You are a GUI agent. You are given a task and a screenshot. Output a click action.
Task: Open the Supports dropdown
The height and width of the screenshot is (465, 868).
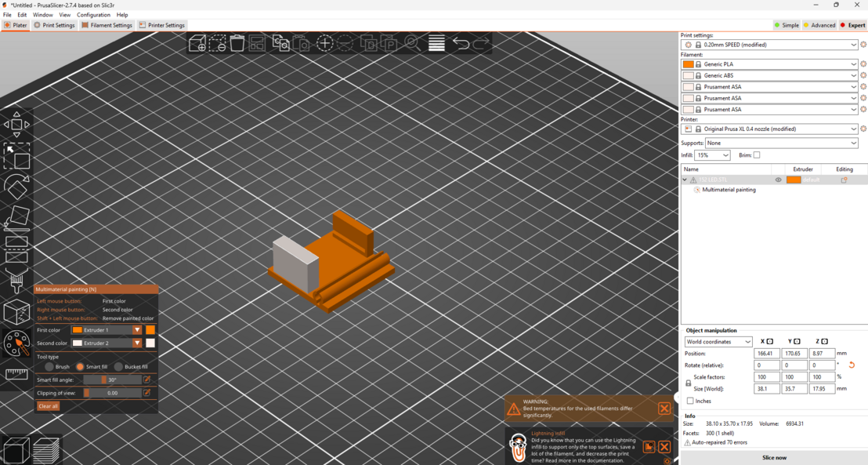(783, 143)
